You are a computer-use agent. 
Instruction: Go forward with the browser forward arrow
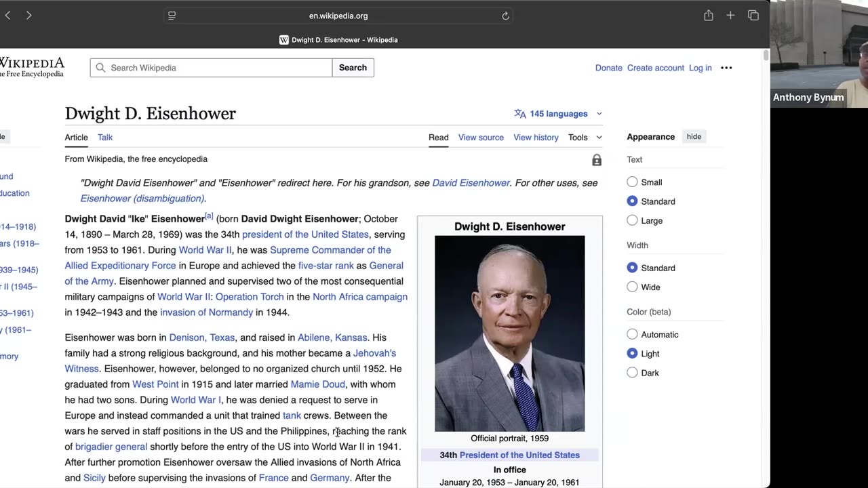[x=28, y=16]
